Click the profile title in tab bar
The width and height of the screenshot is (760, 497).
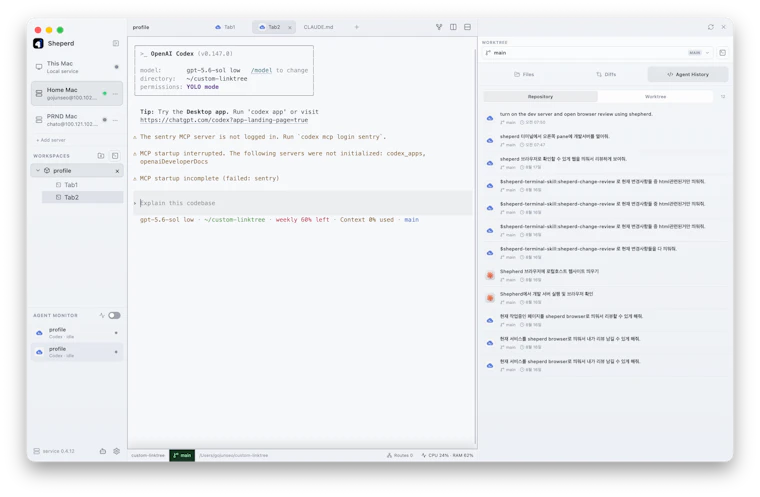pyautogui.click(x=141, y=27)
